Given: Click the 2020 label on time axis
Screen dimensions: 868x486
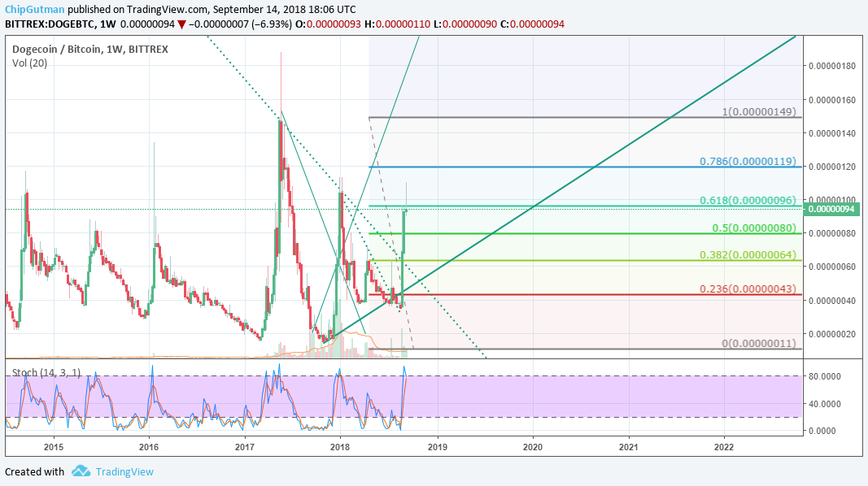Looking at the screenshot, I should [x=533, y=447].
